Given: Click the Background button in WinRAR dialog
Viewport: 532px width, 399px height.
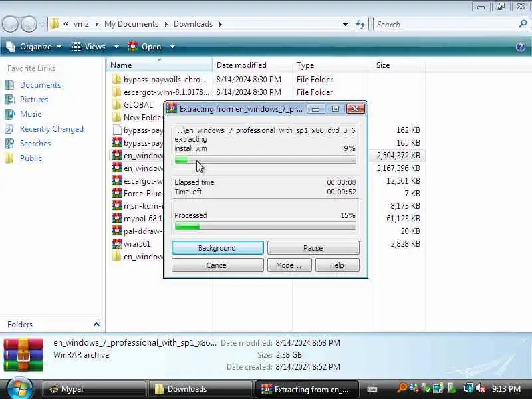Looking at the screenshot, I should click(x=217, y=247).
